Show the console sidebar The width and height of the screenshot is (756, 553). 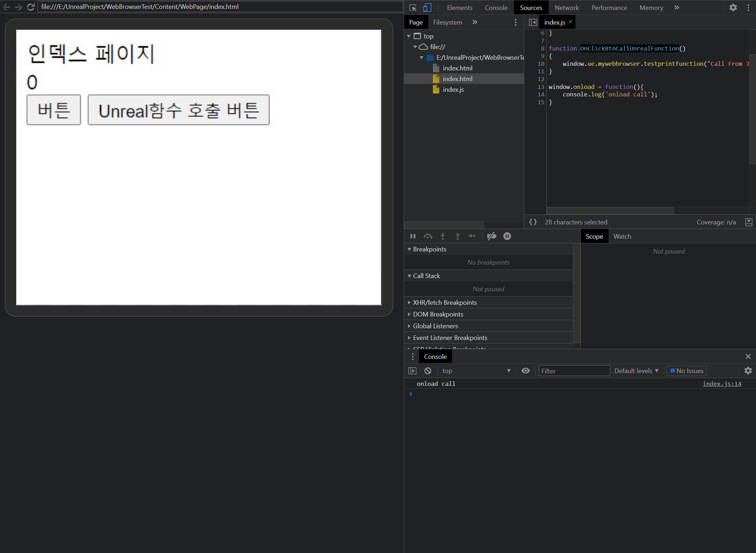point(412,371)
